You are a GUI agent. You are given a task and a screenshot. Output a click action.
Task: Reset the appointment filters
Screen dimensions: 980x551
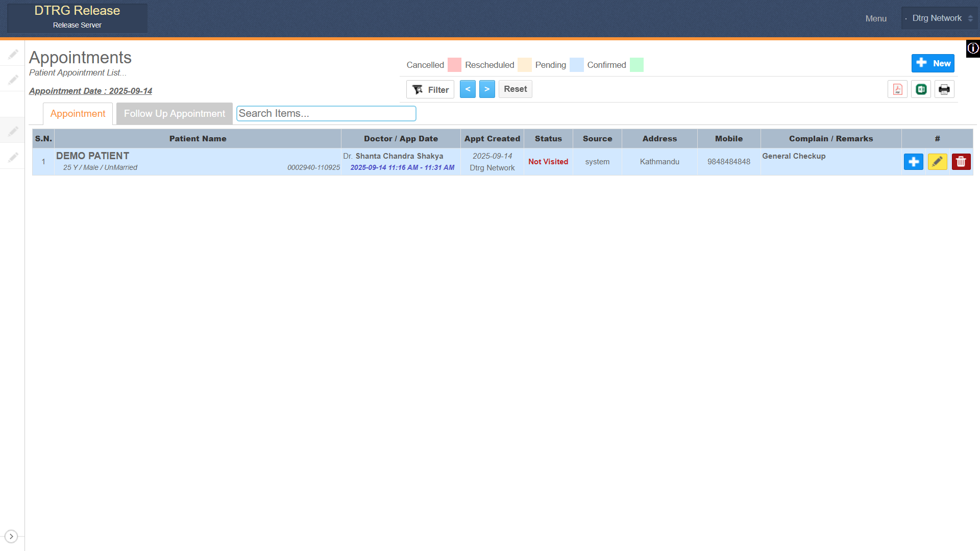coord(515,89)
